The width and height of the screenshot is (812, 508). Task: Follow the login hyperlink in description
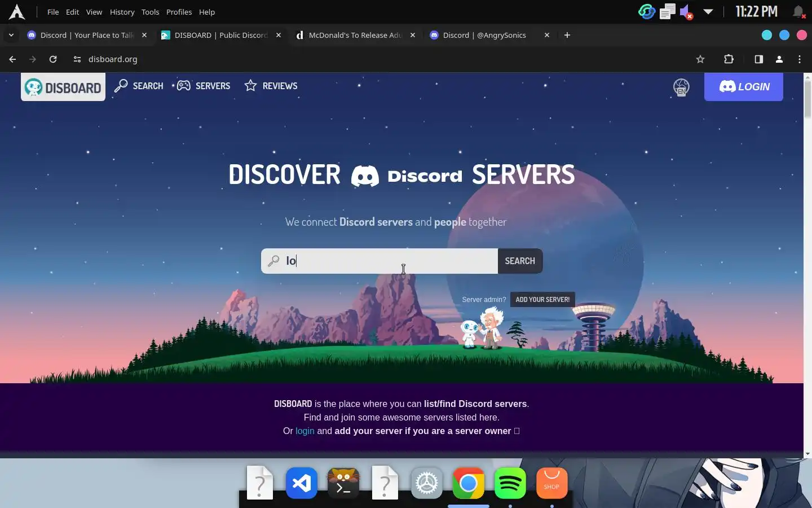(x=305, y=431)
